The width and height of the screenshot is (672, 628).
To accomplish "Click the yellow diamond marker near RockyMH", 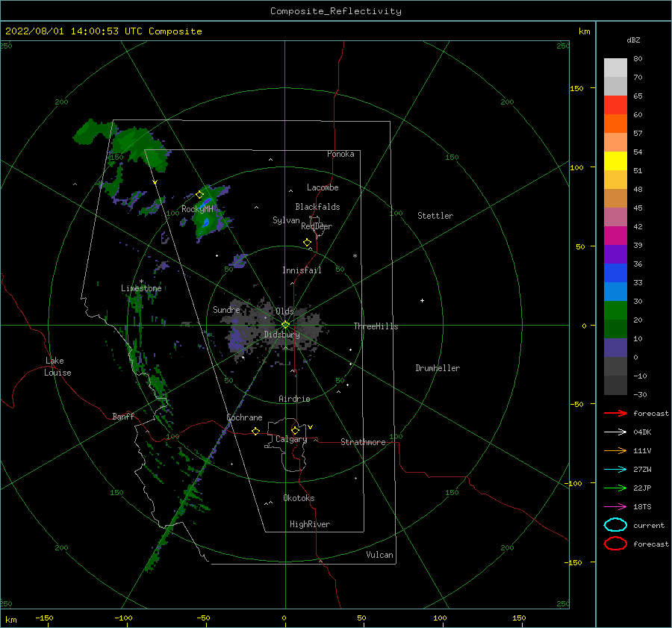I will click(x=199, y=195).
